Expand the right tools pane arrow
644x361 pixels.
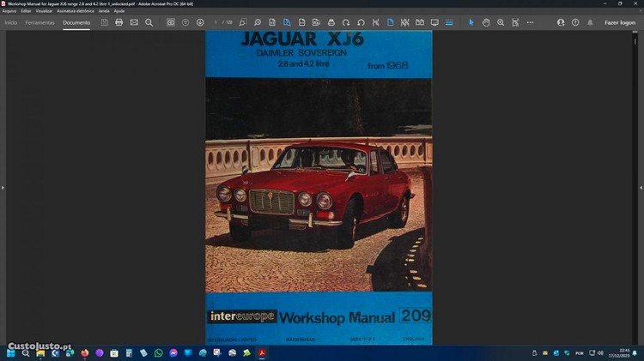(641, 187)
